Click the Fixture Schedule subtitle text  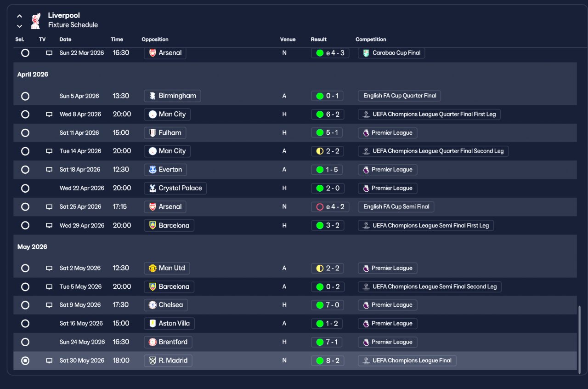pyautogui.click(x=73, y=25)
